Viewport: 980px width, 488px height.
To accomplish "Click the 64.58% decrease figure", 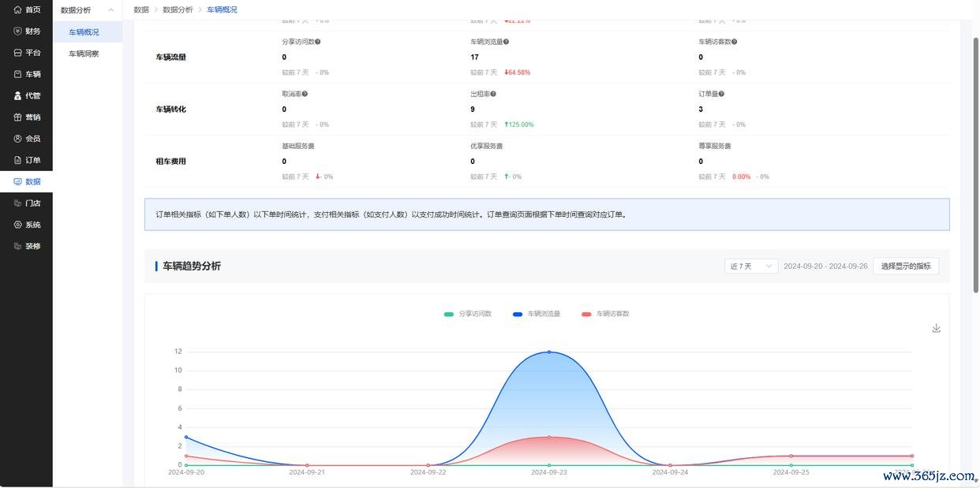I will tap(518, 73).
